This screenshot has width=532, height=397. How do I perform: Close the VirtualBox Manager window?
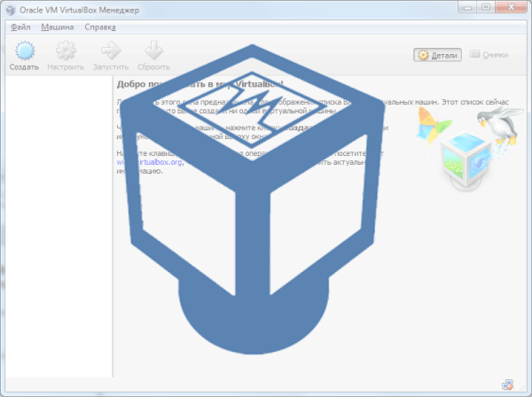pyautogui.click(x=509, y=8)
